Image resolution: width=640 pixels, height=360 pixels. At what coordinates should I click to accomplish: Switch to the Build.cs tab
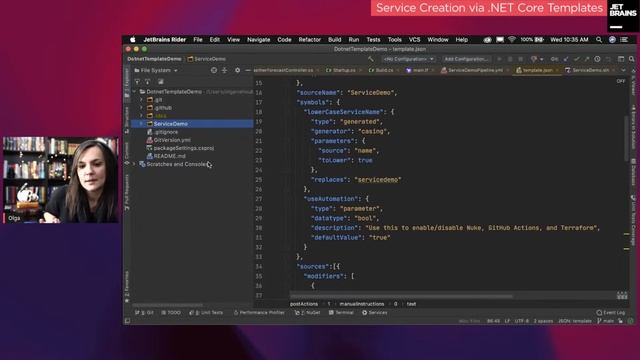(384, 70)
